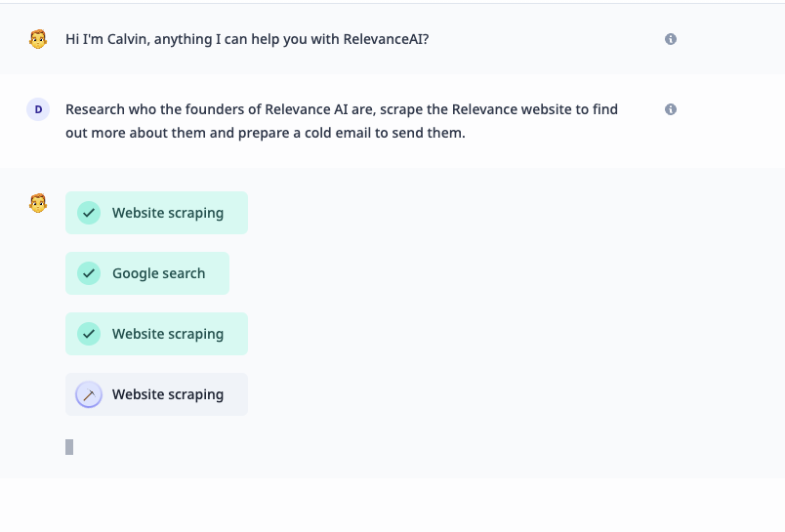Click 'Website scraping' label on the in-progress step

[168, 394]
